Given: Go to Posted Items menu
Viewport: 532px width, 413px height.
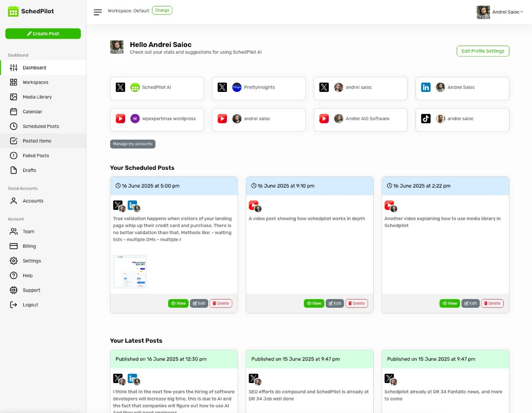Looking at the screenshot, I should coord(37,141).
